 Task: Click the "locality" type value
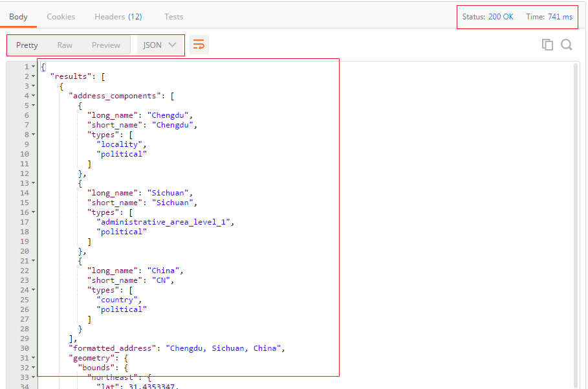pyautogui.click(x=119, y=144)
